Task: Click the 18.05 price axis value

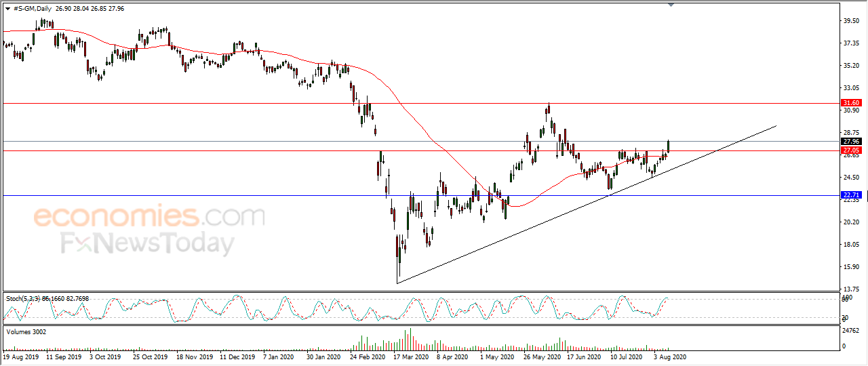Action: tap(851, 244)
